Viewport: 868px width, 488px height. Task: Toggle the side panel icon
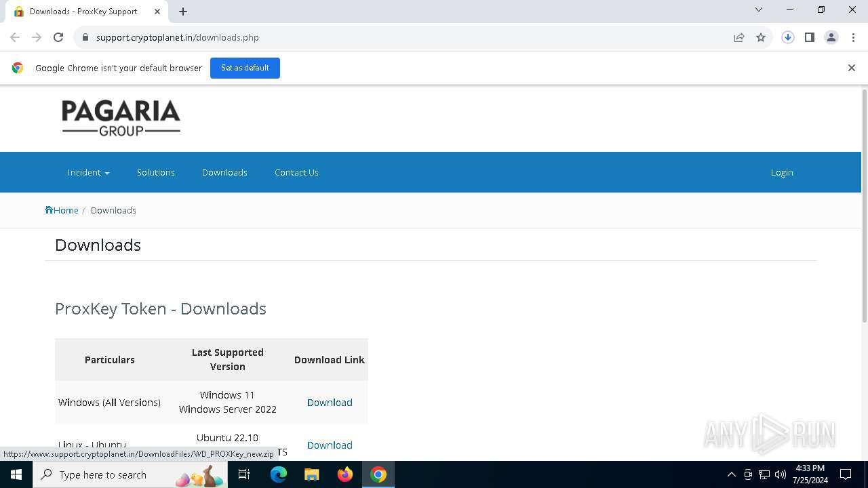coord(810,37)
